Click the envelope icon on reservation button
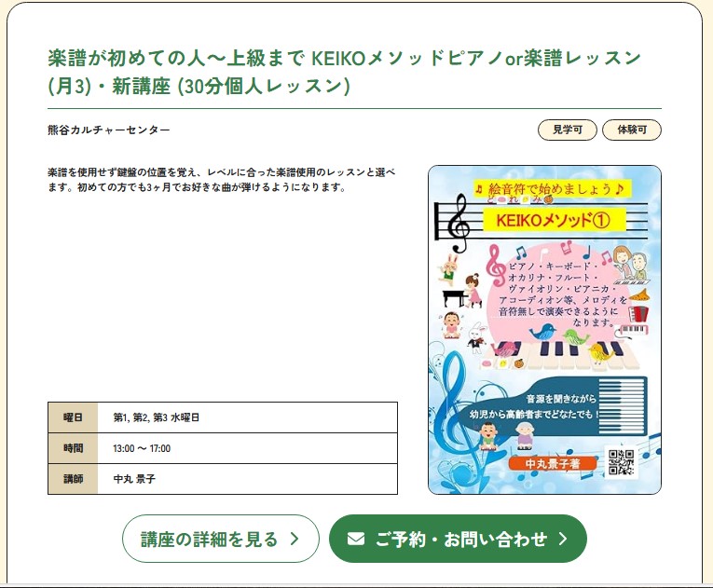 pyautogui.click(x=356, y=539)
